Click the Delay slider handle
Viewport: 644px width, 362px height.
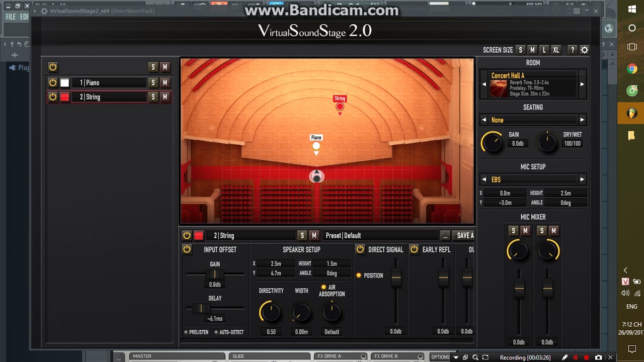pyautogui.click(x=200, y=308)
